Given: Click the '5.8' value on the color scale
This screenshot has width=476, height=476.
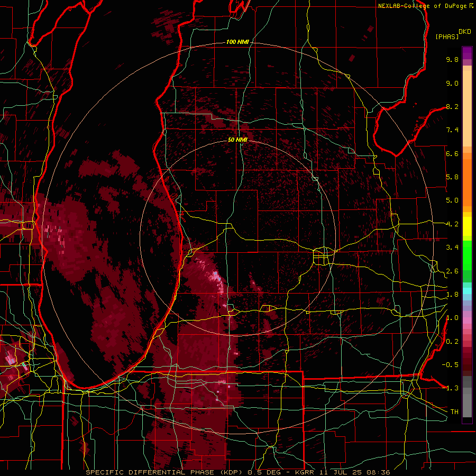Looking at the screenshot, I should coord(452,177).
